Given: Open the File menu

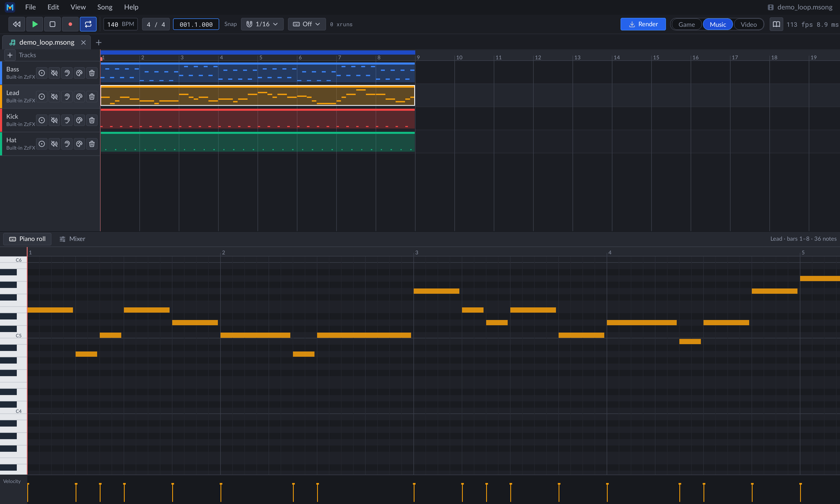Looking at the screenshot, I should pyautogui.click(x=30, y=7).
